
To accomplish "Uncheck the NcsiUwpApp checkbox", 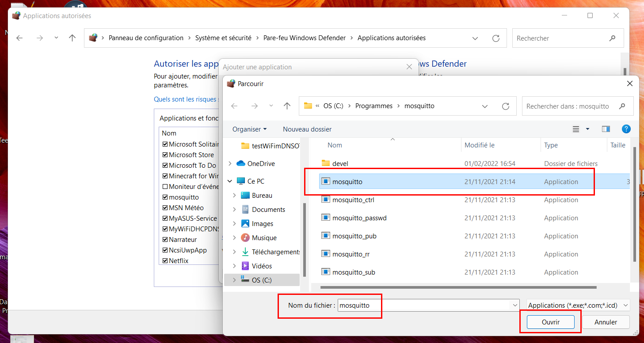I will (165, 250).
